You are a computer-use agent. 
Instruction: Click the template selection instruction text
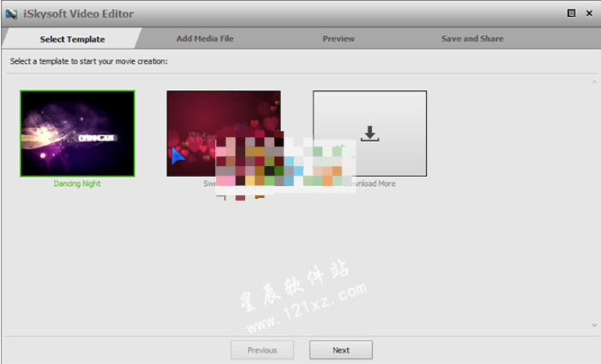pos(93,61)
